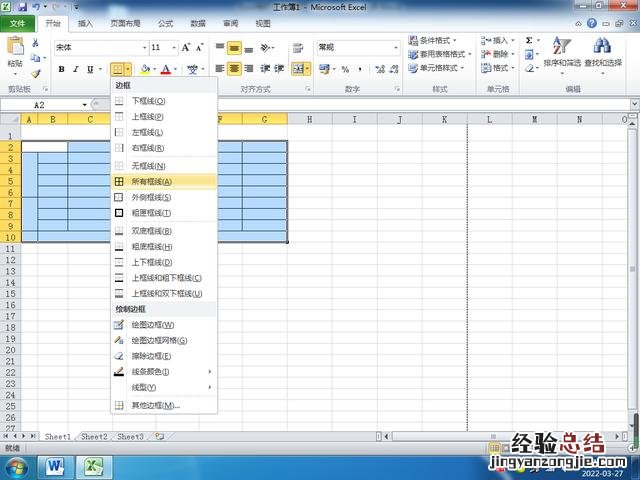Switch to the Sheet2 worksheet tab
The height and width of the screenshot is (480, 640).
(94, 437)
